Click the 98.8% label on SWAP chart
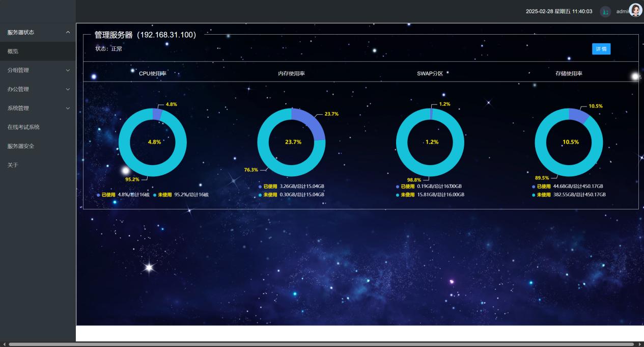The image size is (644, 347). (x=414, y=180)
